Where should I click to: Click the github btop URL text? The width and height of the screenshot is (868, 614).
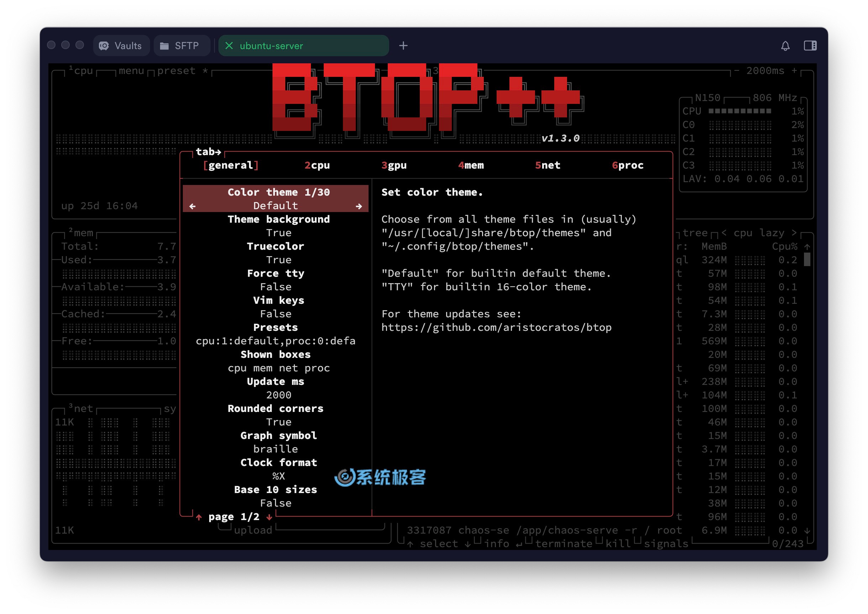[496, 327]
